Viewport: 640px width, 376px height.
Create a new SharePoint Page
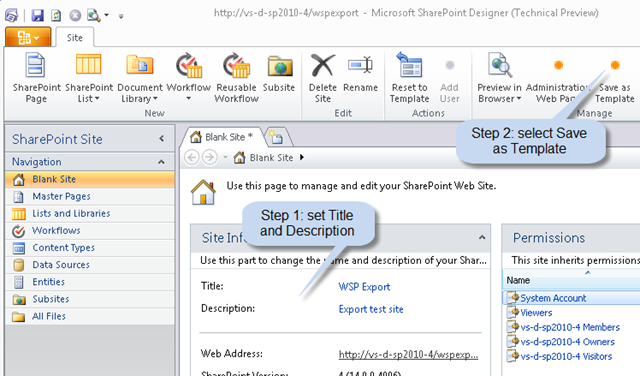click(36, 78)
